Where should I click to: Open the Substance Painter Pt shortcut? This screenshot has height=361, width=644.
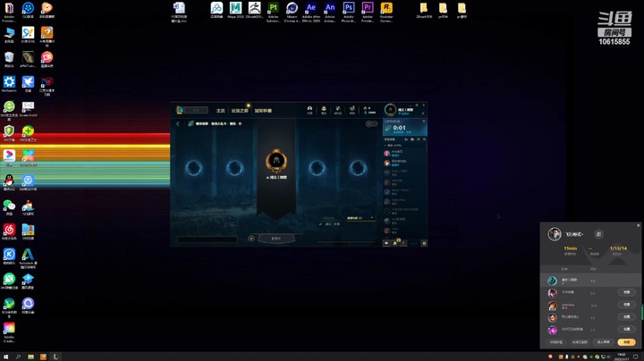(x=273, y=11)
